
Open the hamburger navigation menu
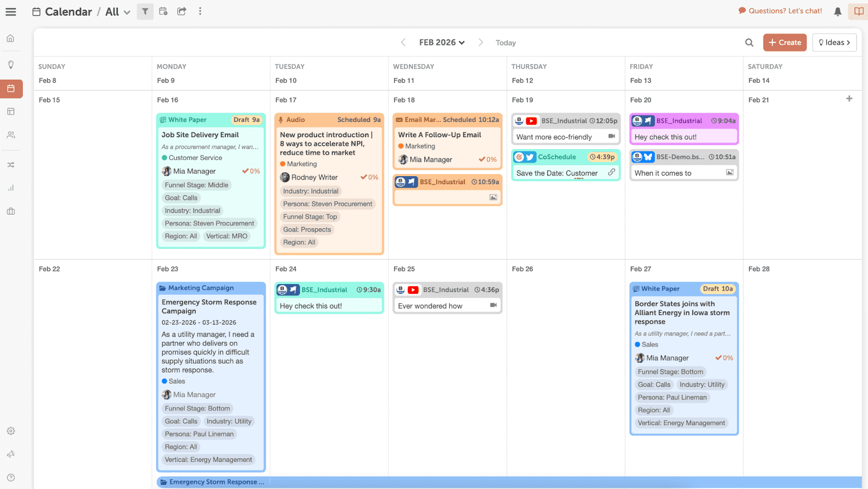11,11
